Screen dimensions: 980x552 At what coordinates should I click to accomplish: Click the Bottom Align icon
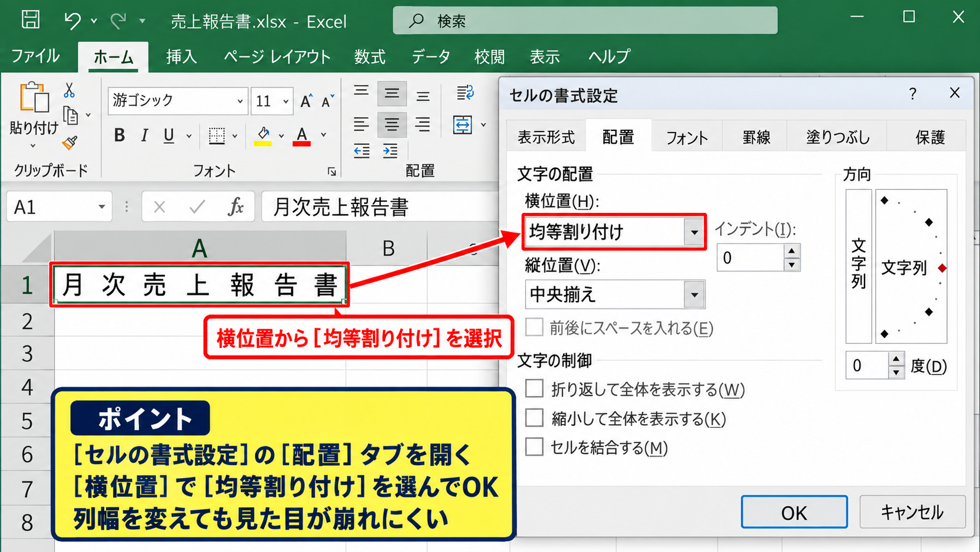(x=423, y=95)
